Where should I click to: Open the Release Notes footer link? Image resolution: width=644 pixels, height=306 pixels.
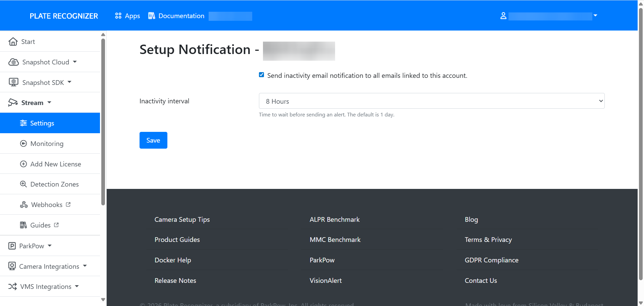click(x=175, y=280)
